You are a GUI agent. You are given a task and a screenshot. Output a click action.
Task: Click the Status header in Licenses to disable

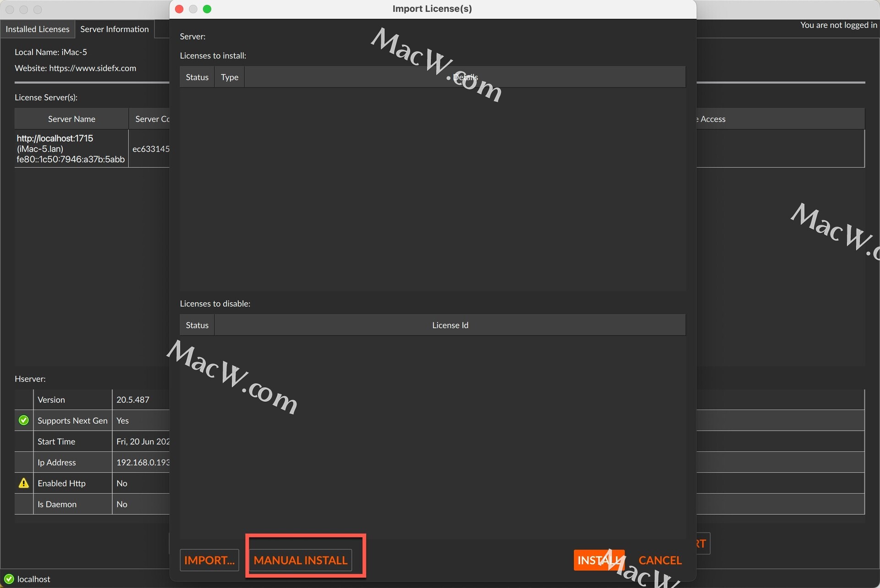pos(197,325)
